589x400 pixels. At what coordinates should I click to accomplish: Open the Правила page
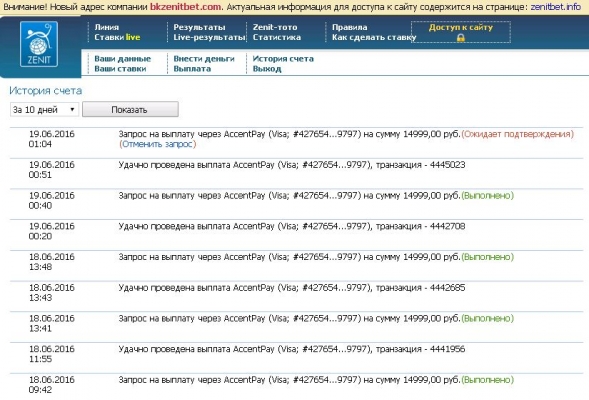(x=350, y=27)
